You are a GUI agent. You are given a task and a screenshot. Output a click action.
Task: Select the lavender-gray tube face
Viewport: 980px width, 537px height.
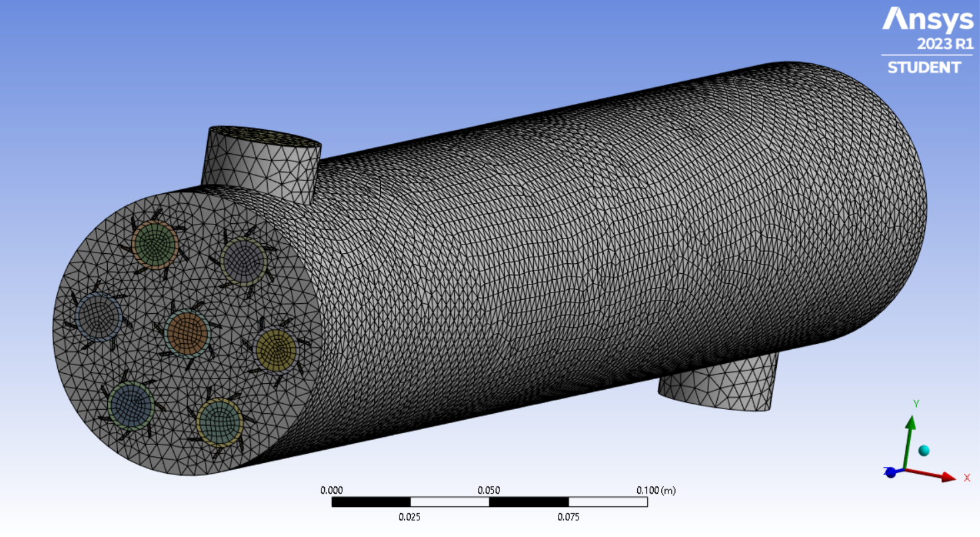pos(244,261)
